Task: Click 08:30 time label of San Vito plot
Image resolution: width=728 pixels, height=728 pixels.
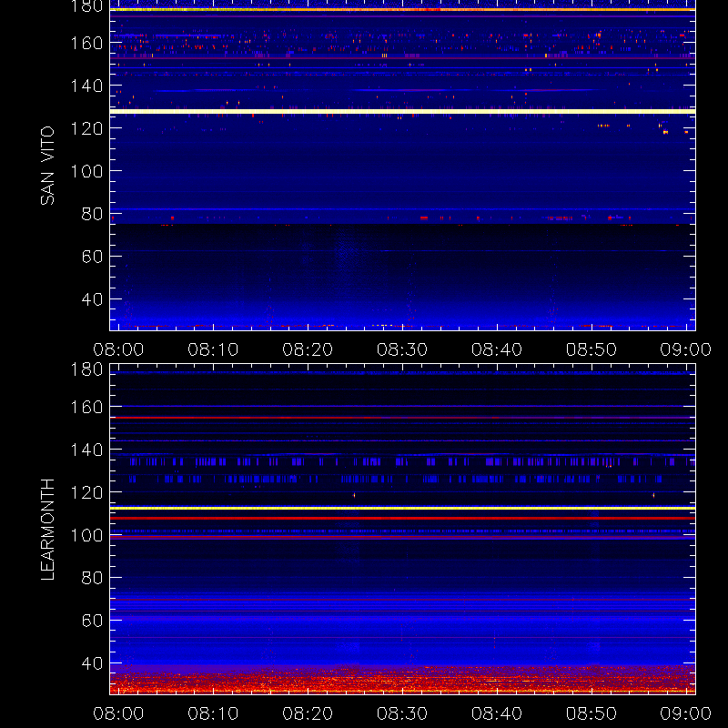Action: pos(402,349)
